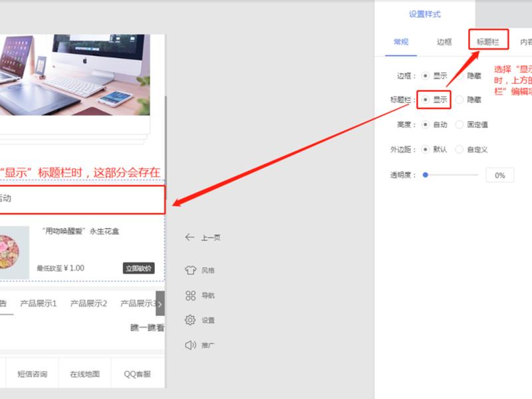Select 标题栏 显示 radio button
The image size is (532, 399).
(x=425, y=99)
